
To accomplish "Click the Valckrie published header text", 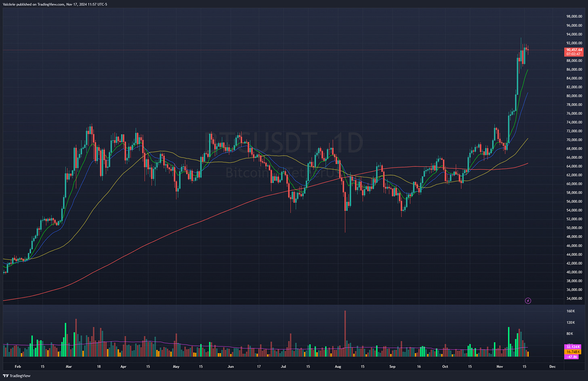I will (x=56, y=4).
